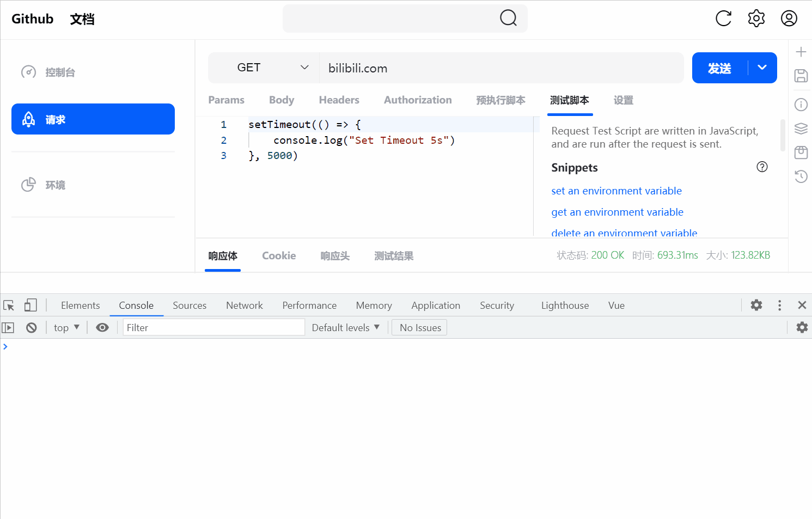Viewport: 812px width, 519px height.
Task: Click the bilibili.com URL field
Action: (501, 68)
